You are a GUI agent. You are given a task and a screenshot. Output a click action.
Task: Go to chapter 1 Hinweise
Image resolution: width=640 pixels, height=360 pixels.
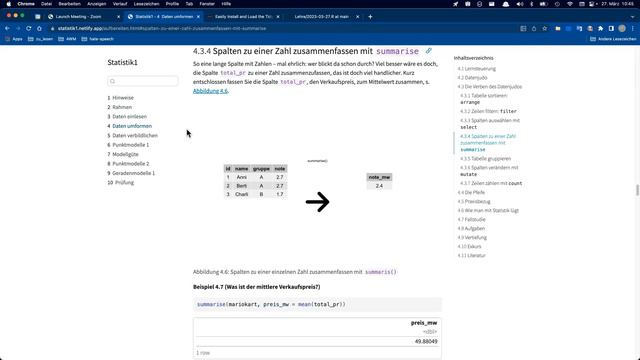click(x=120, y=98)
